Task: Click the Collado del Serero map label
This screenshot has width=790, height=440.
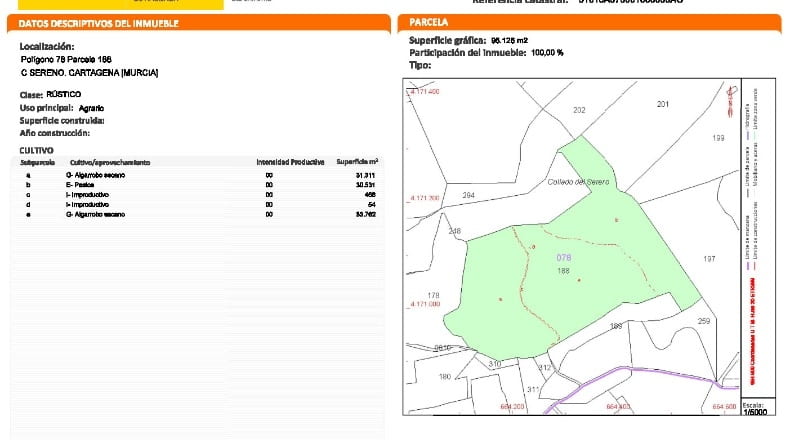Action: point(578,182)
